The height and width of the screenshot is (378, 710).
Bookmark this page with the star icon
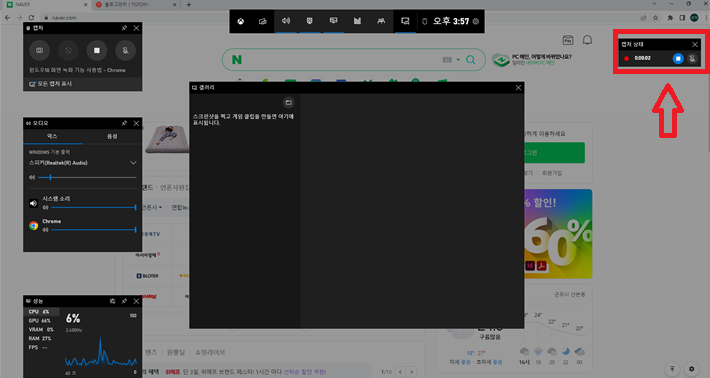[655, 18]
